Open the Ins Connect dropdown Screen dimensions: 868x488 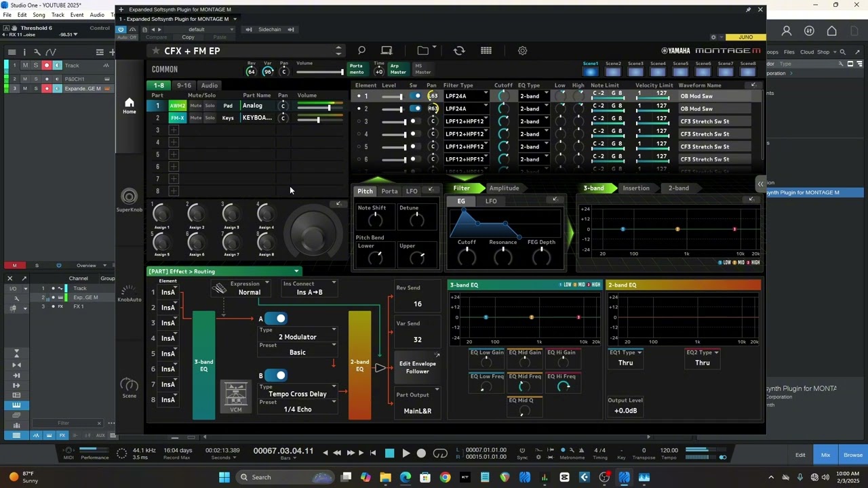[x=309, y=289]
